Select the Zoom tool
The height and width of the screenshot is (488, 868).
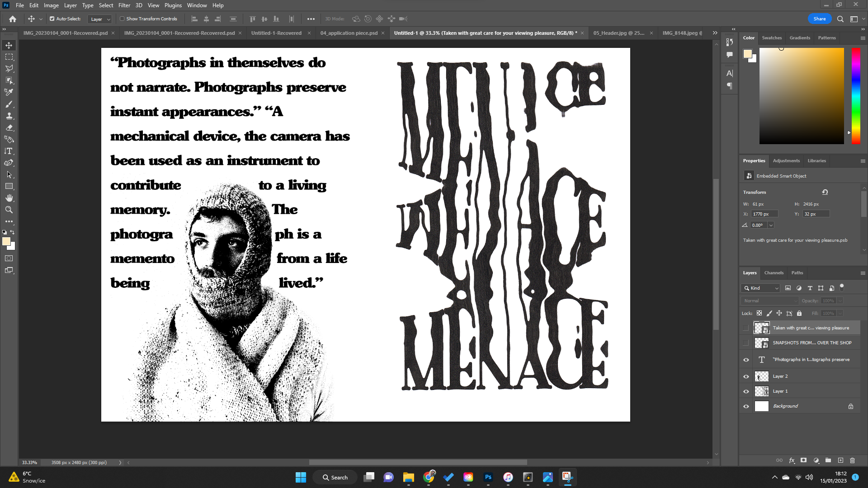click(9, 209)
